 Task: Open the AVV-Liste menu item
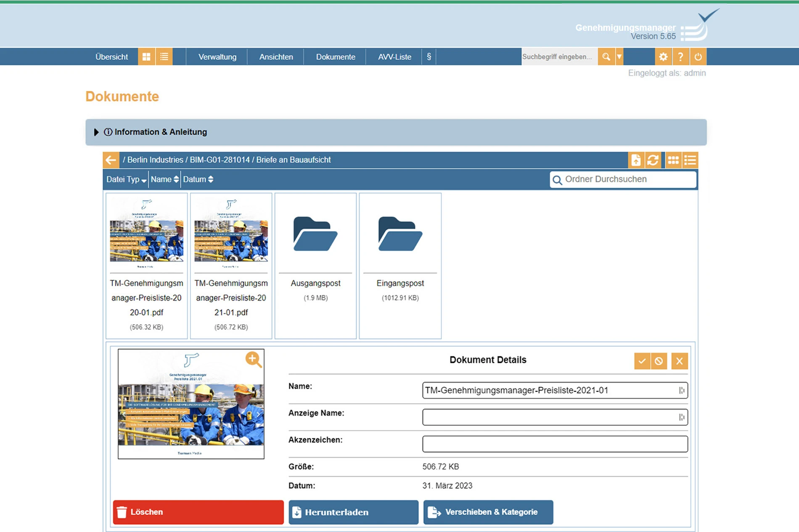394,57
